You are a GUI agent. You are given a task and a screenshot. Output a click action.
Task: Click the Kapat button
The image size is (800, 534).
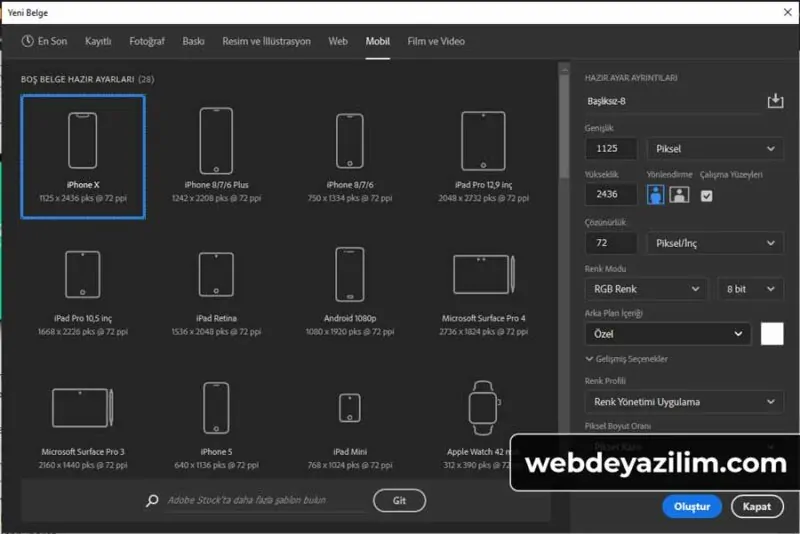(x=757, y=506)
